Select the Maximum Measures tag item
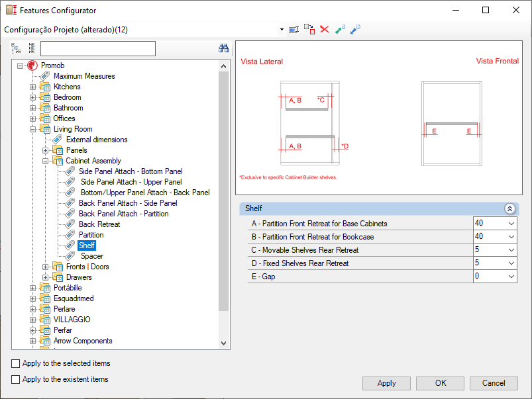The image size is (532, 399). pyautogui.click(x=84, y=76)
